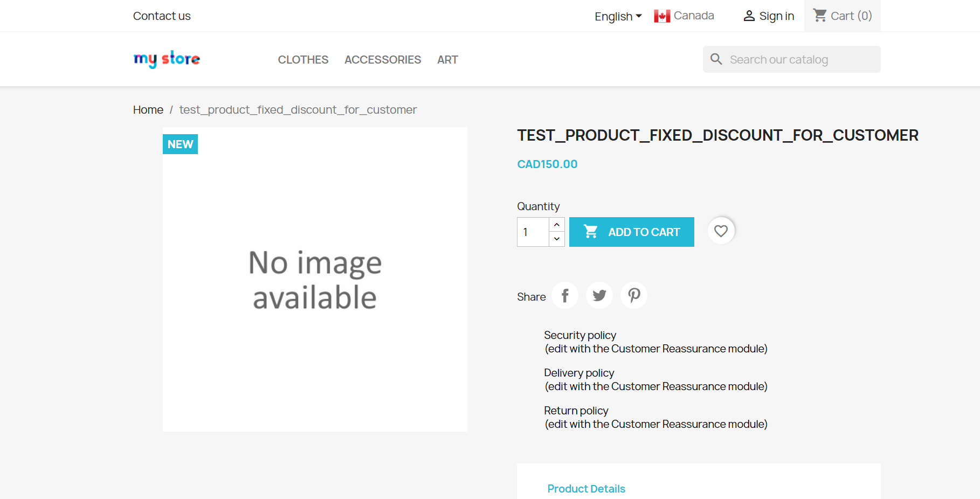Share the product on Twitter

click(x=599, y=295)
